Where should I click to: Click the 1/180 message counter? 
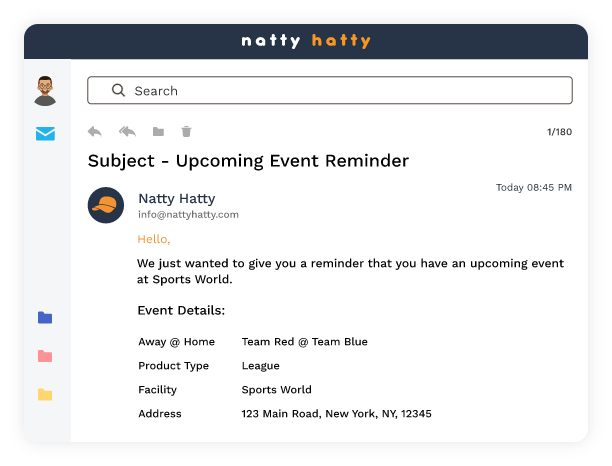pyautogui.click(x=559, y=132)
